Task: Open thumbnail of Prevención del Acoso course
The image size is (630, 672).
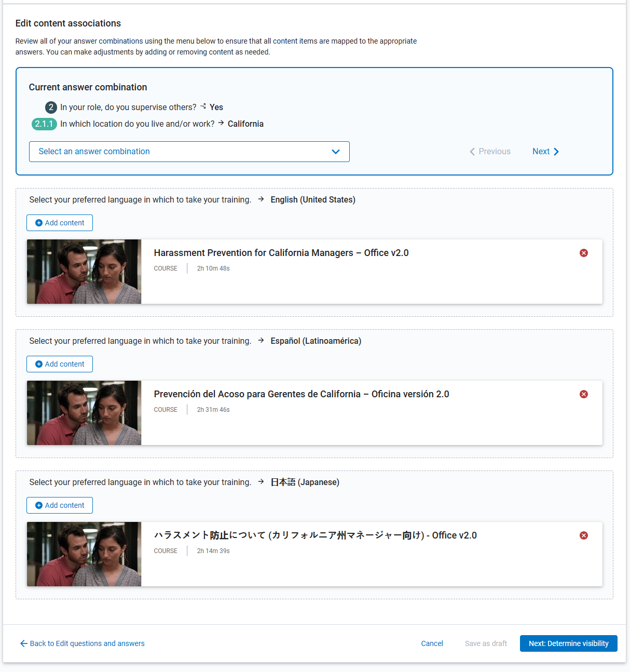Action: pos(84,413)
